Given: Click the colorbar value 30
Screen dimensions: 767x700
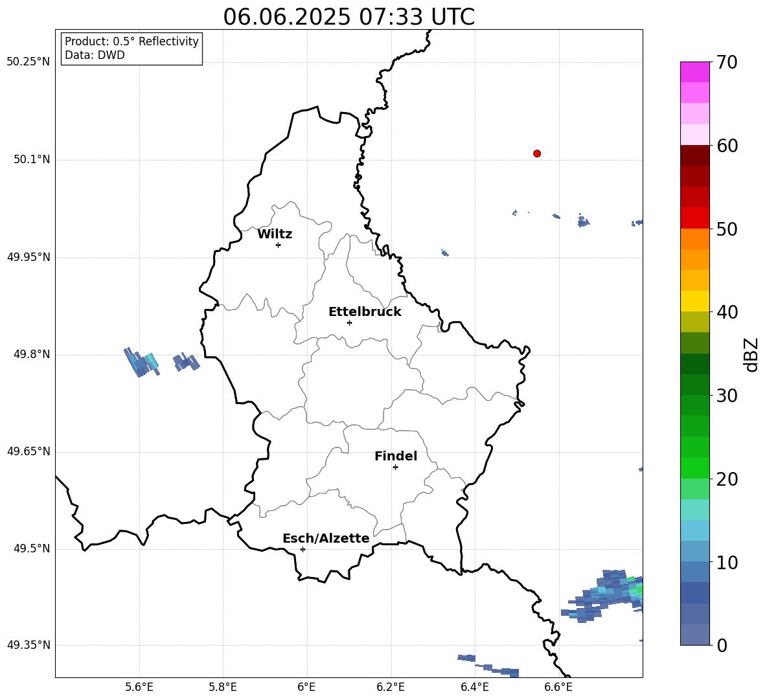Looking at the screenshot, I should pyautogui.click(x=727, y=396).
